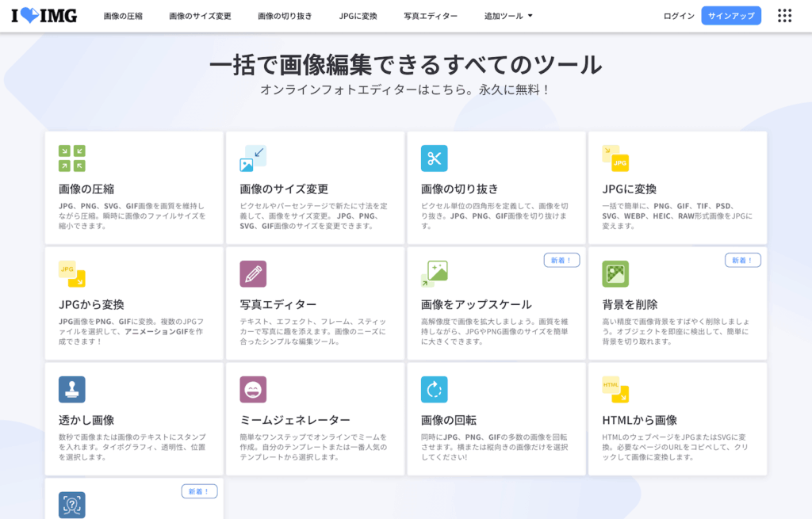The image size is (812, 519).
Task: Open the 画像の圧縮 card title
Action: click(86, 189)
